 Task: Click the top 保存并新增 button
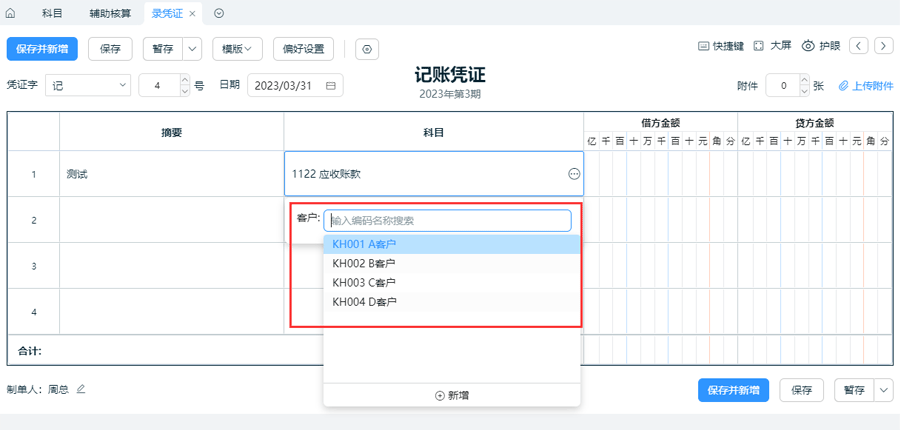(x=42, y=49)
